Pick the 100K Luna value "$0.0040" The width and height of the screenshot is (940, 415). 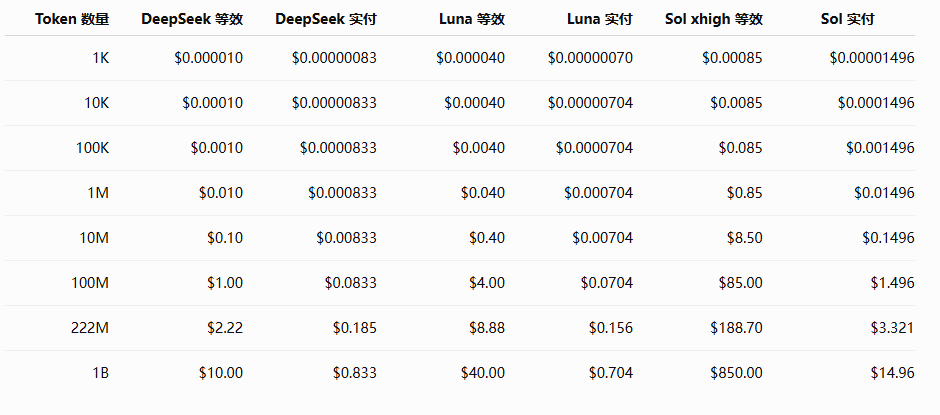click(x=479, y=148)
